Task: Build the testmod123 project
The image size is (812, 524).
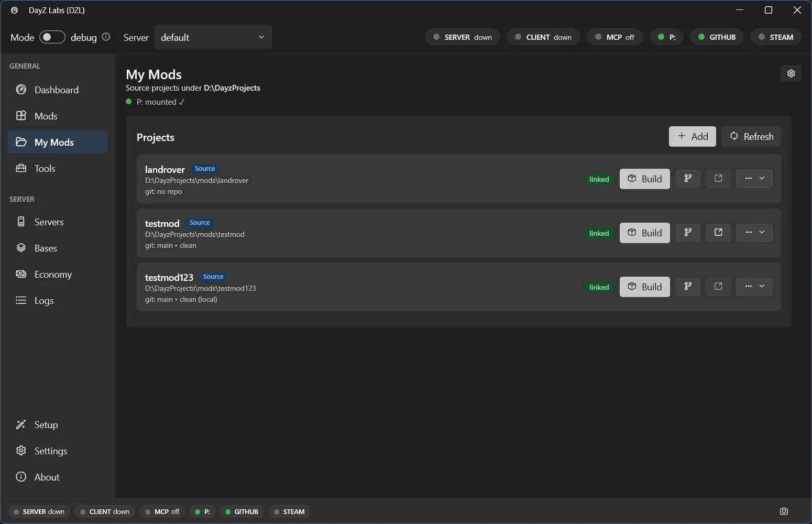Action: click(644, 287)
